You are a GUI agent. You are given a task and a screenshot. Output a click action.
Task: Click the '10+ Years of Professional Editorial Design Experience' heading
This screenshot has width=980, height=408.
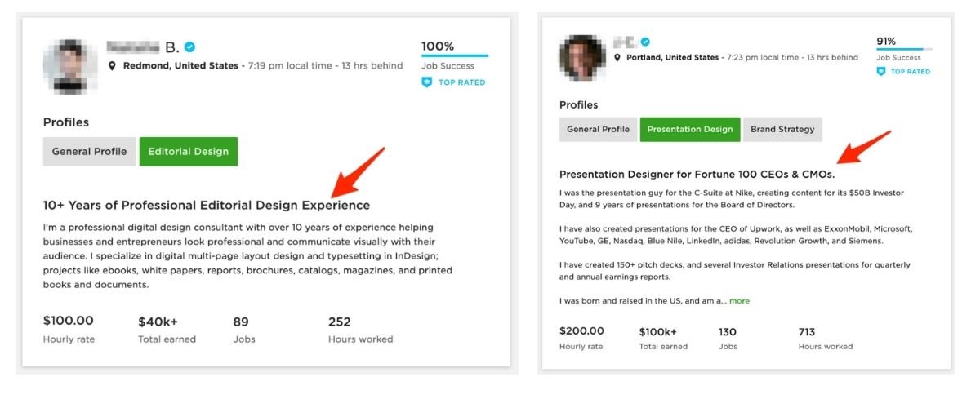[x=206, y=206]
